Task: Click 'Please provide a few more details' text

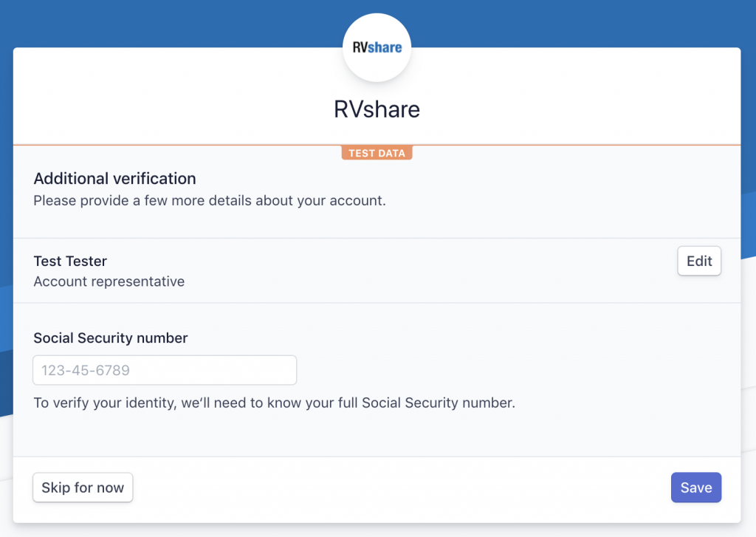Action: (x=210, y=201)
